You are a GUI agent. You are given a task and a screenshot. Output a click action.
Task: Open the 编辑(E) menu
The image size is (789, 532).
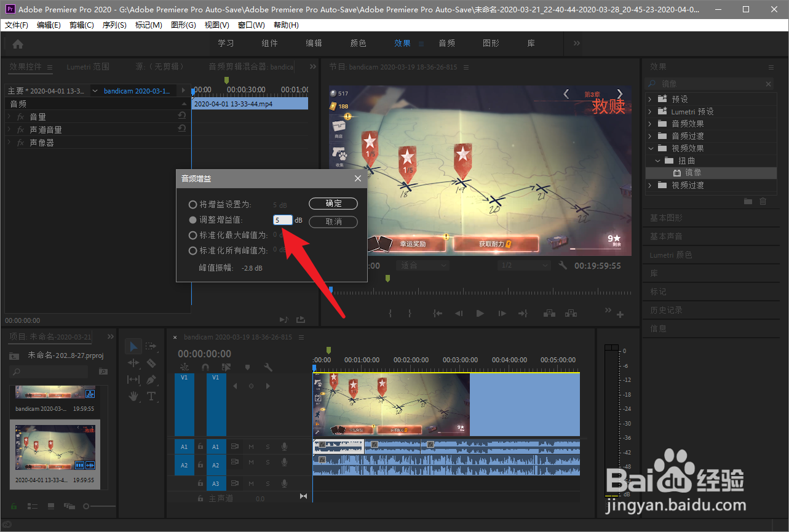coord(49,25)
